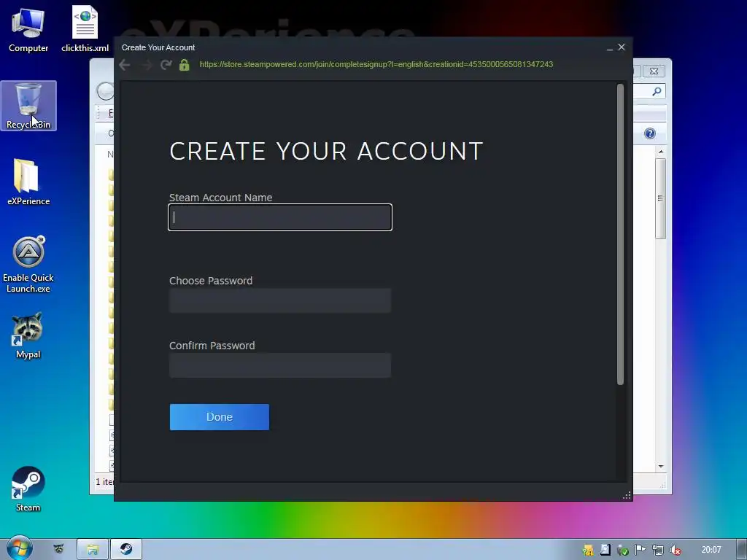Click the muted volume tray icon
The image size is (747, 560).
675,550
